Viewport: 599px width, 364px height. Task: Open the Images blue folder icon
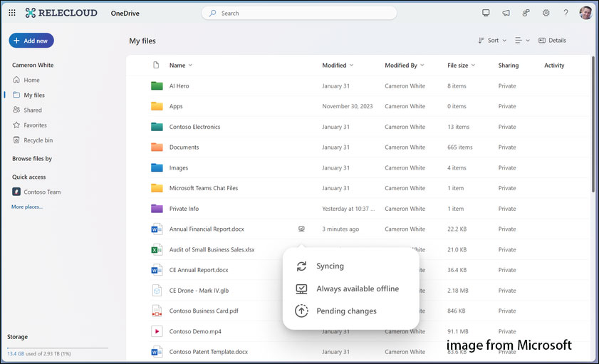tap(157, 167)
